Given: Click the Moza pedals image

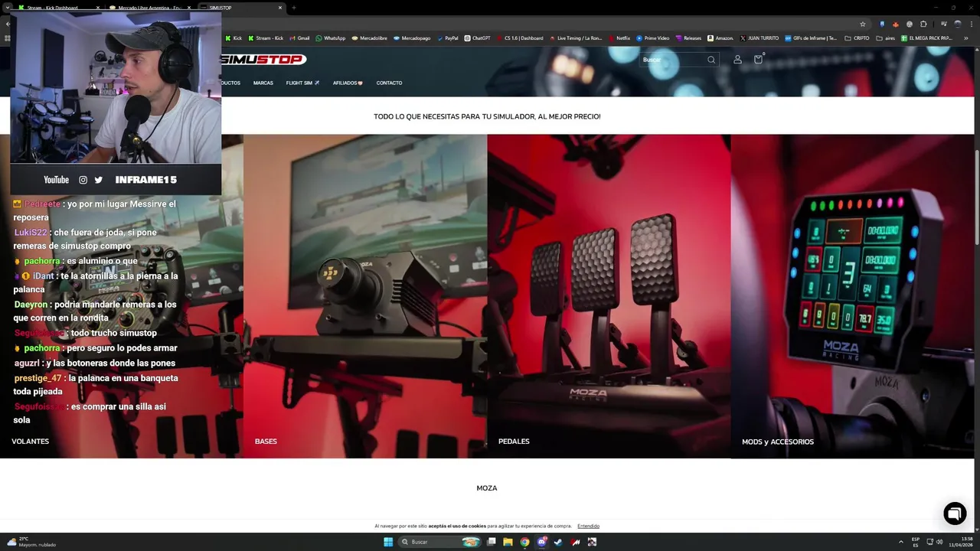Looking at the screenshot, I should pyautogui.click(x=609, y=296).
